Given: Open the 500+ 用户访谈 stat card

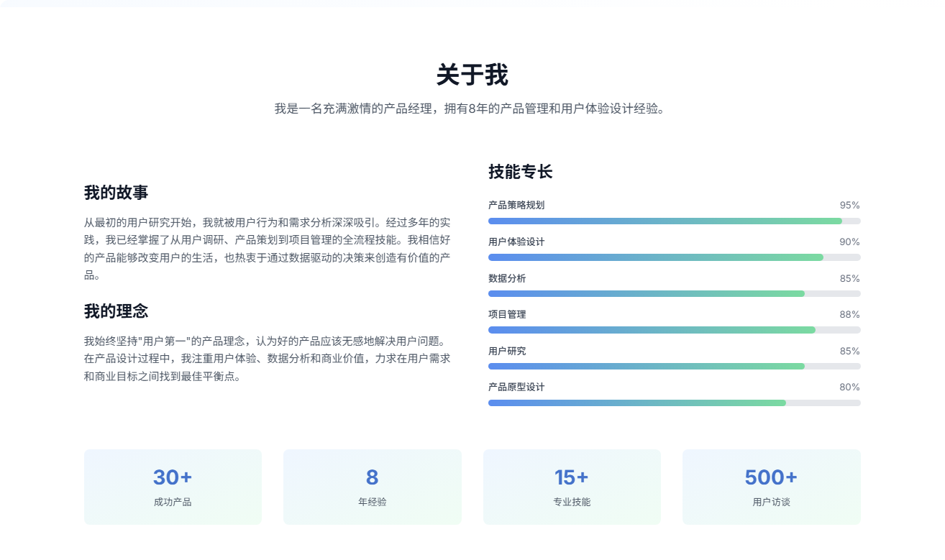Looking at the screenshot, I should click(772, 487).
